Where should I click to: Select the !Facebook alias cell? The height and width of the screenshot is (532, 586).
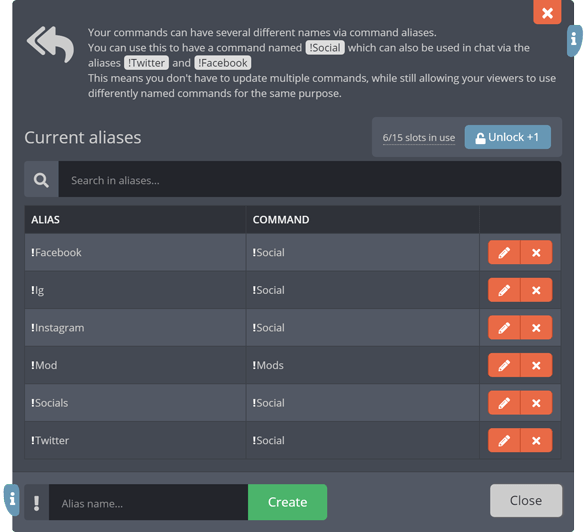click(135, 253)
